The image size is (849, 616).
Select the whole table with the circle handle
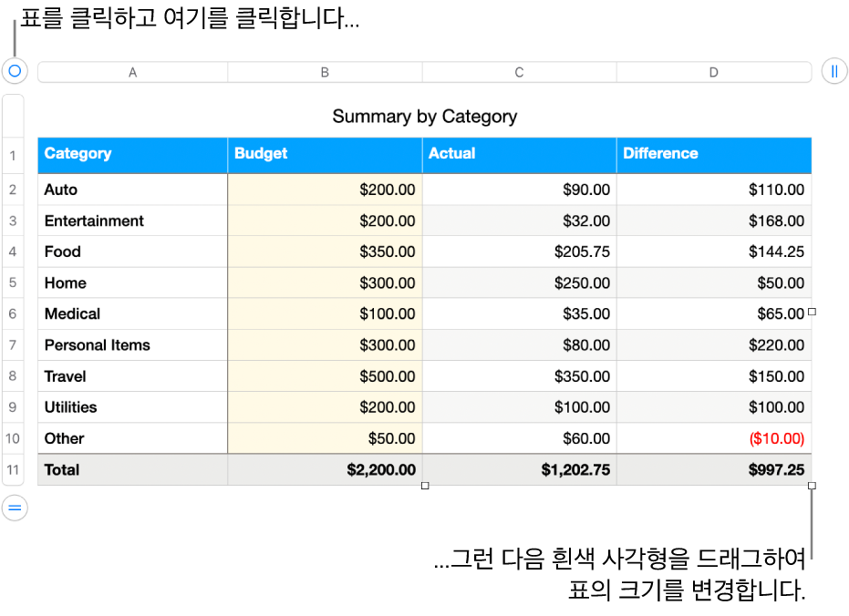pyautogui.click(x=14, y=71)
